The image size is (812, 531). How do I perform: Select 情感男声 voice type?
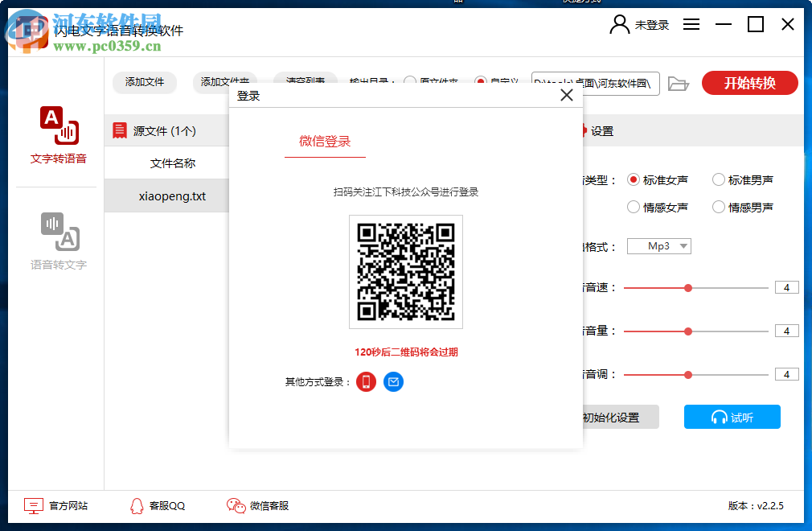click(718, 207)
